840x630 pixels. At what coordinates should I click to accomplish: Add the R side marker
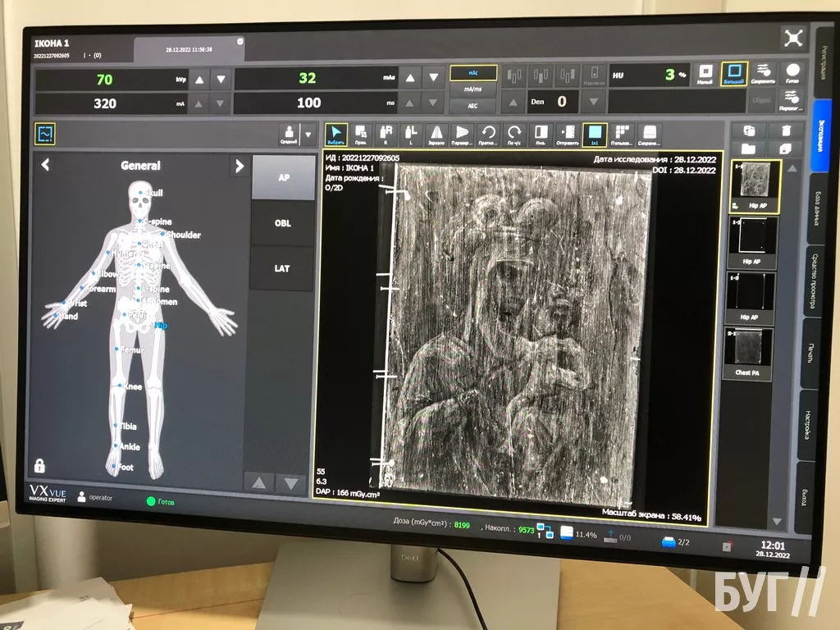386,135
